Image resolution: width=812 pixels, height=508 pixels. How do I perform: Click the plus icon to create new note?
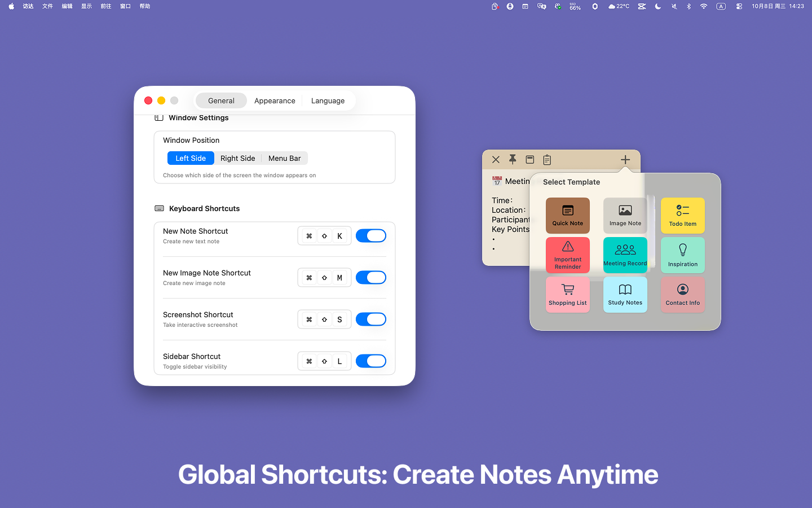[625, 160]
